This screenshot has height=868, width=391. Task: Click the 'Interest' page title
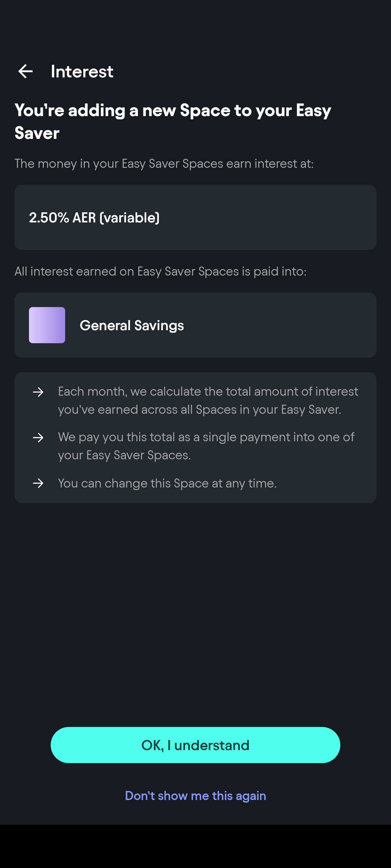point(82,72)
